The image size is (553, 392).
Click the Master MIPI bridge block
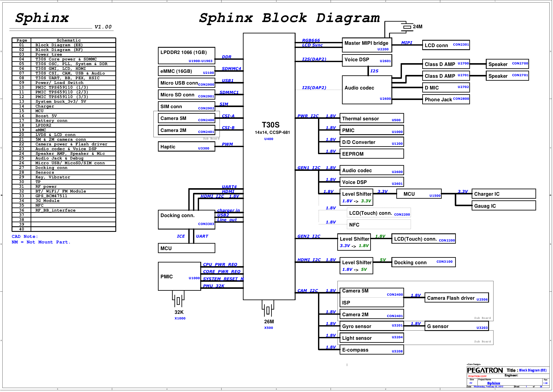(x=367, y=45)
